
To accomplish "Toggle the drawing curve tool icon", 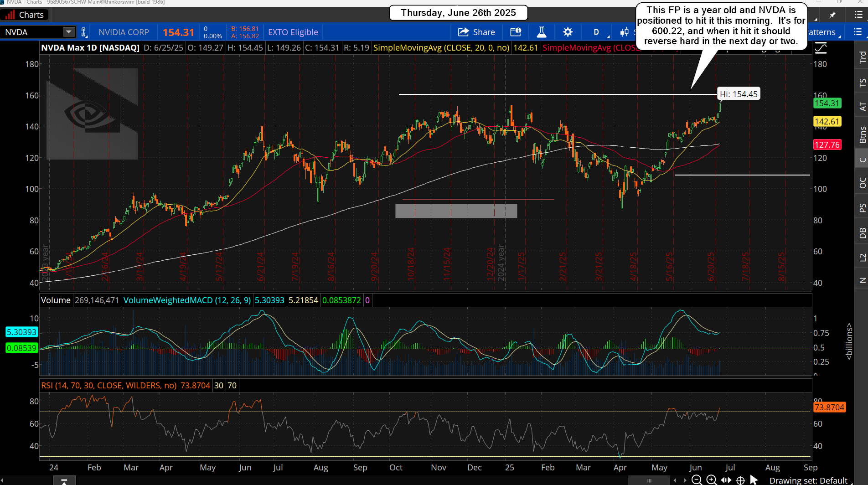I will click(x=821, y=48).
